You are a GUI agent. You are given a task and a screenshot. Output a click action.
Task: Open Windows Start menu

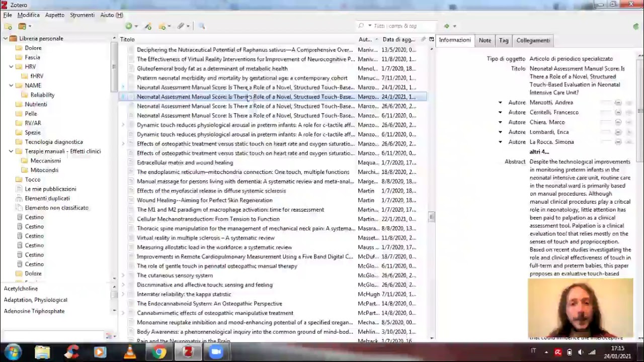pos(13,352)
